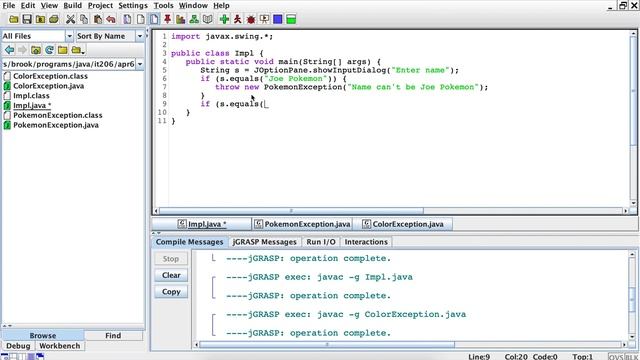Click the highlighted page toolbar icon
Image resolution: width=640 pixels, height=360 pixels.
tap(154, 19)
